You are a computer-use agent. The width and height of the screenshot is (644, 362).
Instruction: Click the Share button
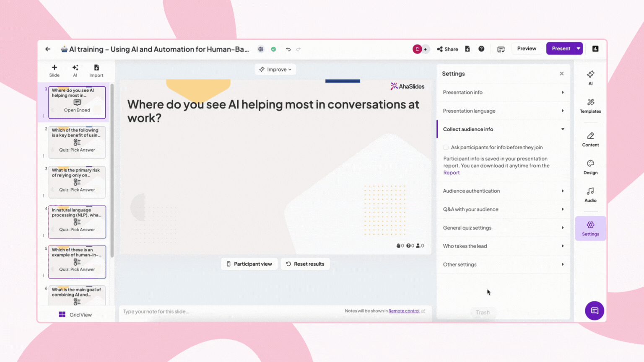tap(447, 49)
